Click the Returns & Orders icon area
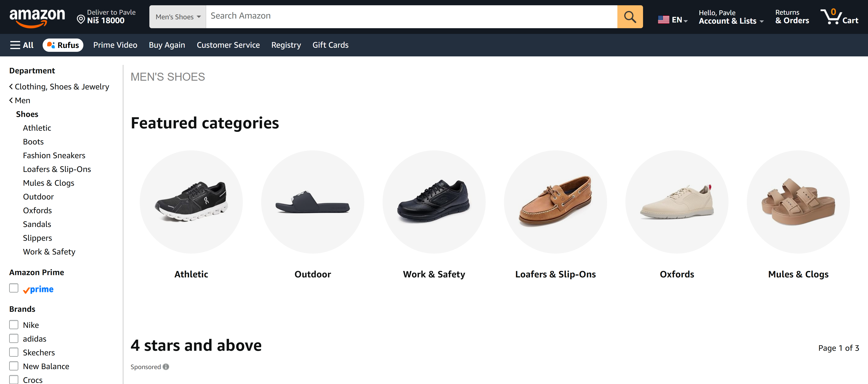 (x=791, y=17)
